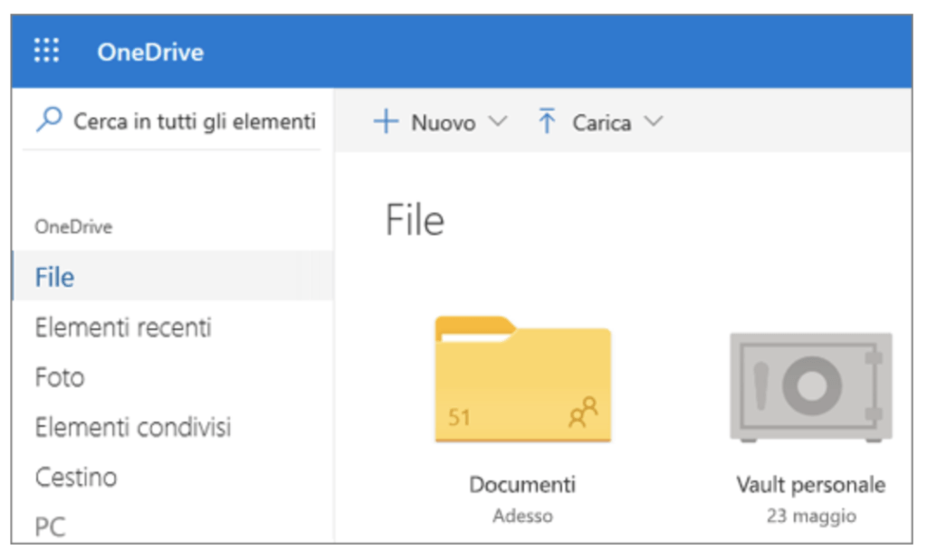Click the Documenti folder name label
The height and width of the screenshot is (560, 927).
pyautogui.click(x=522, y=485)
